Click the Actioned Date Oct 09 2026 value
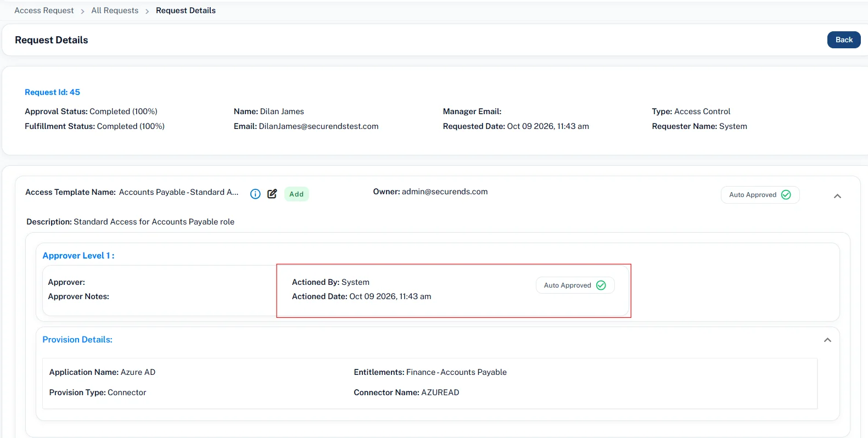 pos(390,296)
